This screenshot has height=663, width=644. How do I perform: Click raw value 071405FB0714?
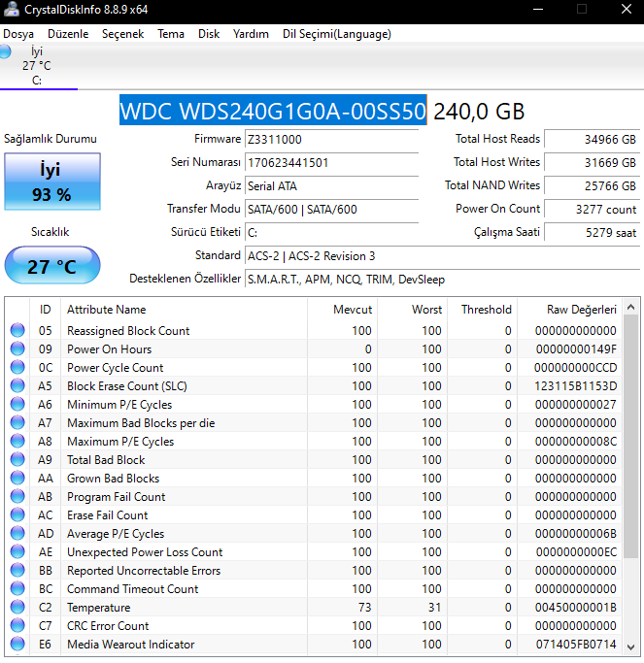tap(576, 645)
